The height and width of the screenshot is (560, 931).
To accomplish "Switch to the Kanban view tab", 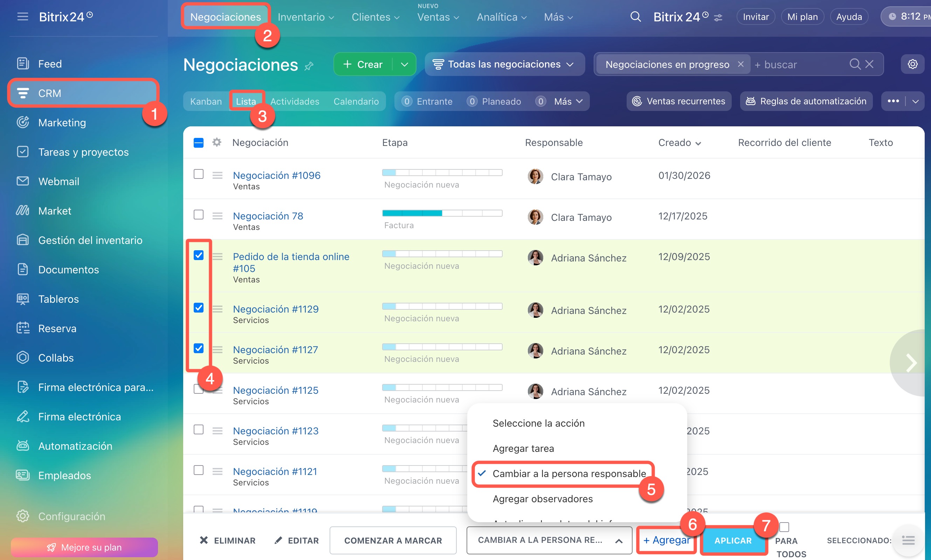I will point(206,101).
